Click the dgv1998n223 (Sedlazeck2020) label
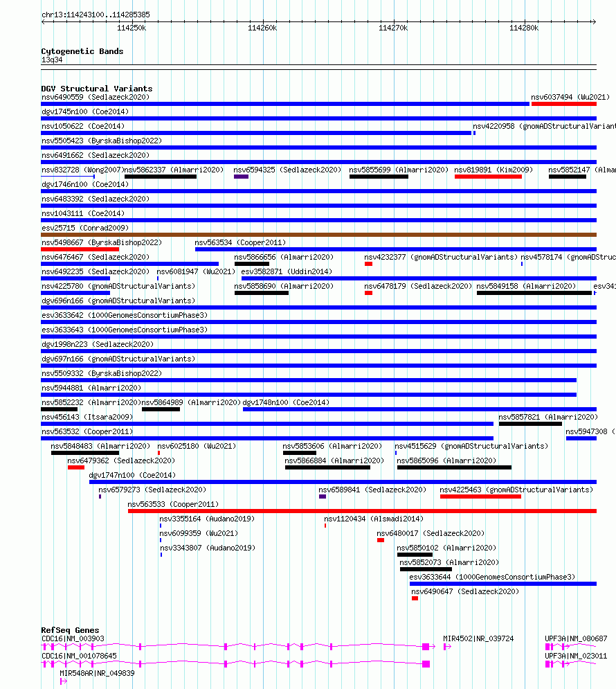 [98, 344]
